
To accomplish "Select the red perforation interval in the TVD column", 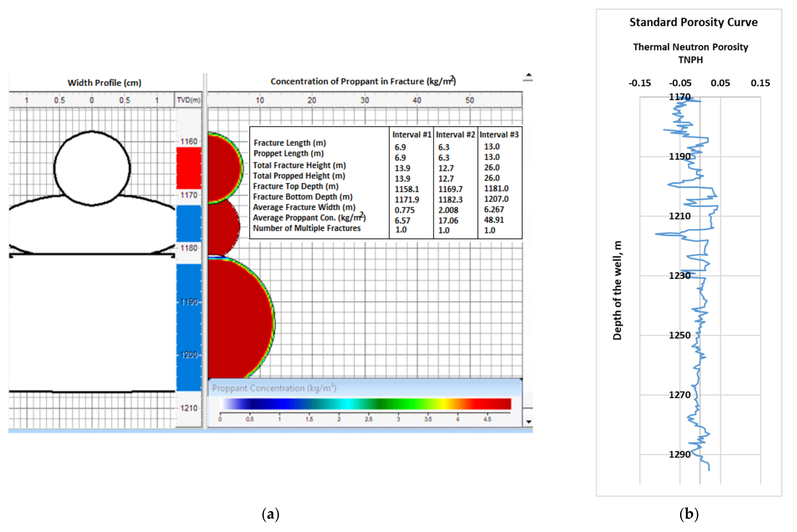I will pos(189,168).
